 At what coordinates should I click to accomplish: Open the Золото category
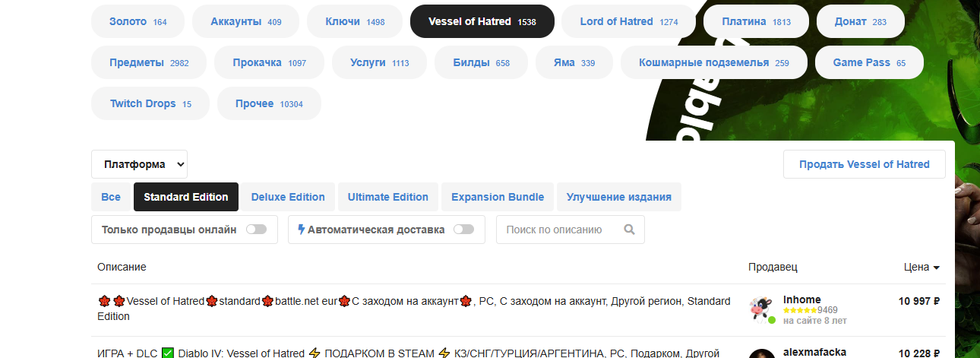138,21
